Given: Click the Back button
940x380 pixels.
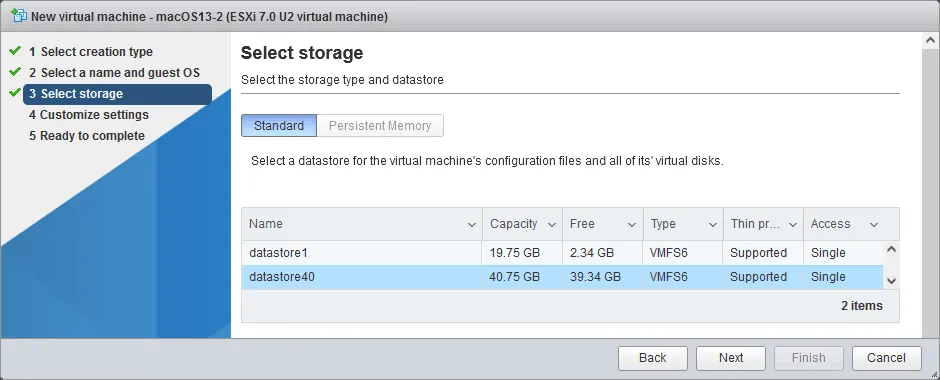Looking at the screenshot, I should (x=653, y=358).
